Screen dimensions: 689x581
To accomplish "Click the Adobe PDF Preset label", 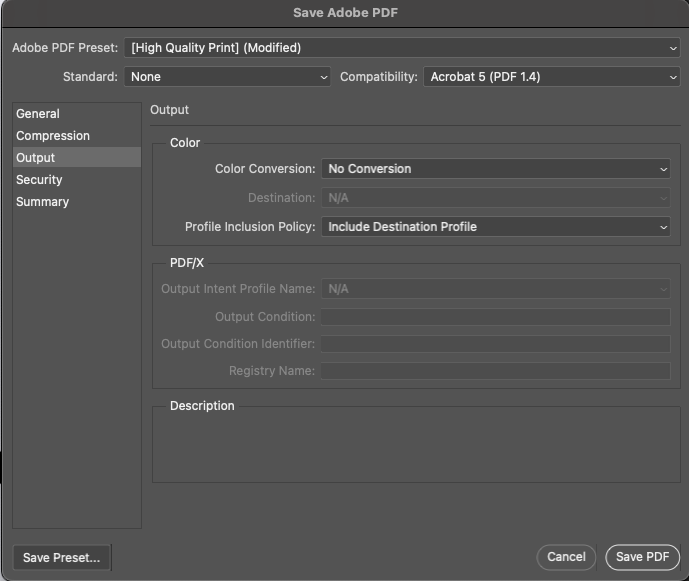I will pos(65,47).
